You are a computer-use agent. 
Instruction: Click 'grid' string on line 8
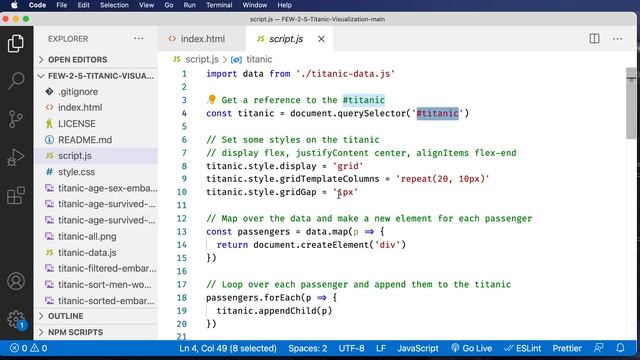point(348,166)
